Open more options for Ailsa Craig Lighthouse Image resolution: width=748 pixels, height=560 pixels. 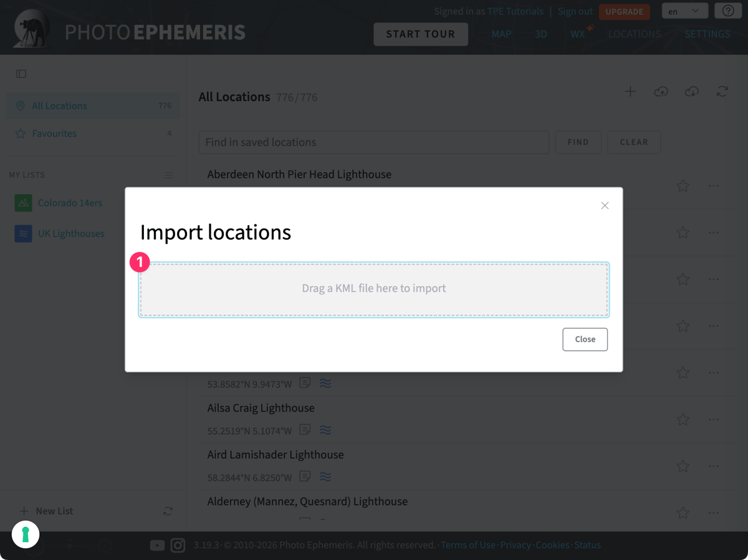tap(714, 419)
